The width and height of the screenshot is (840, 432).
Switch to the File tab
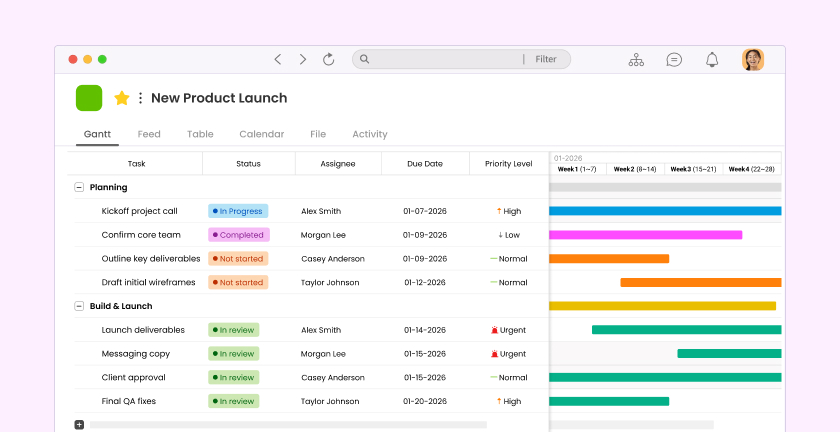click(x=318, y=134)
